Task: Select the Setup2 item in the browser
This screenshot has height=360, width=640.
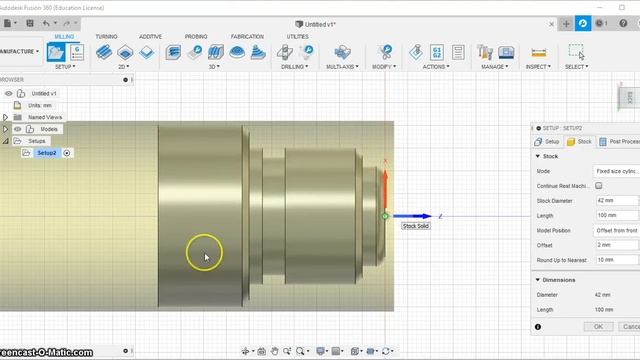Action: (x=47, y=153)
